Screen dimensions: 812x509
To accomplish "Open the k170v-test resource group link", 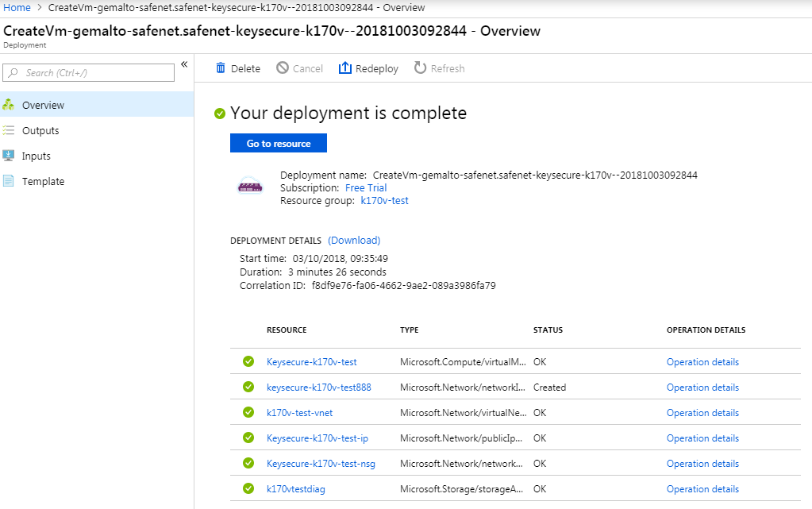I will pyautogui.click(x=384, y=201).
